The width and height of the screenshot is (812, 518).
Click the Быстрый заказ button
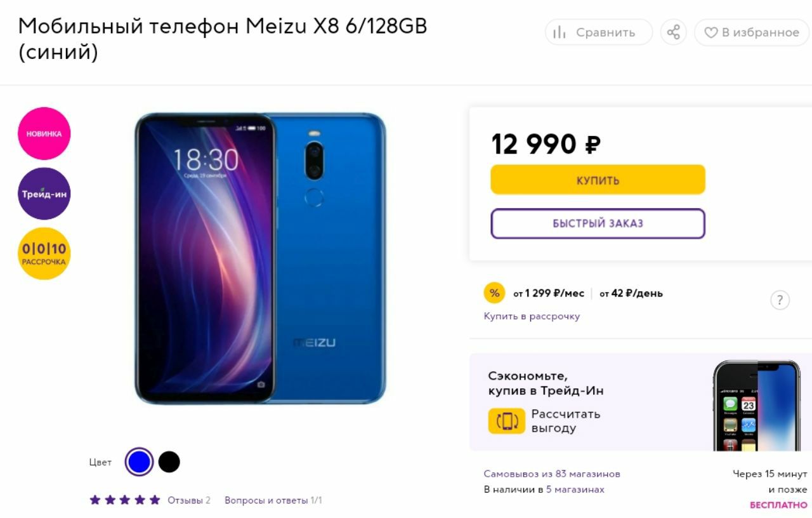[598, 223]
